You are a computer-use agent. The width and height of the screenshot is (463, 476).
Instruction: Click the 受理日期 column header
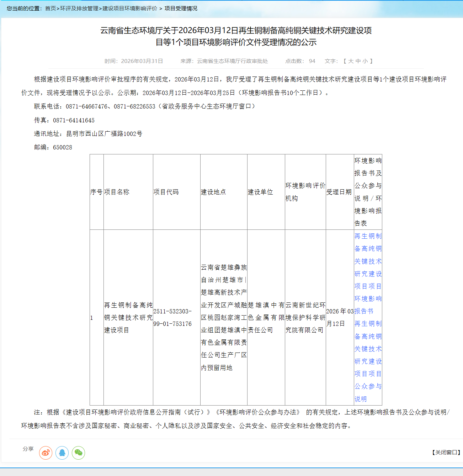tap(339, 192)
